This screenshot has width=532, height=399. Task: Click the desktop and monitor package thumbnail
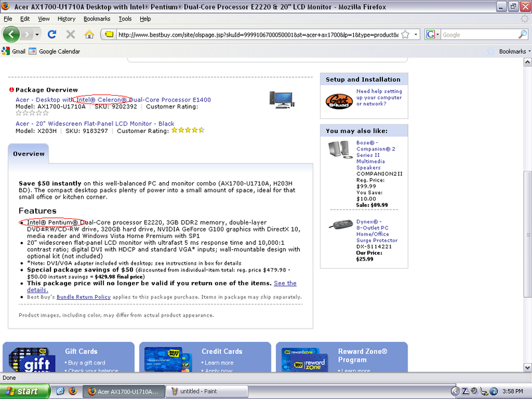pos(281,100)
